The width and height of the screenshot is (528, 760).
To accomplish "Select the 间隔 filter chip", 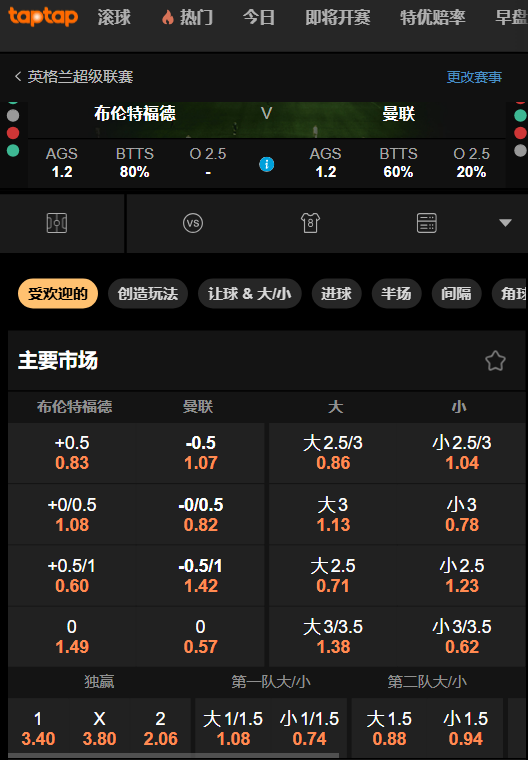I will (x=456, y=293).
